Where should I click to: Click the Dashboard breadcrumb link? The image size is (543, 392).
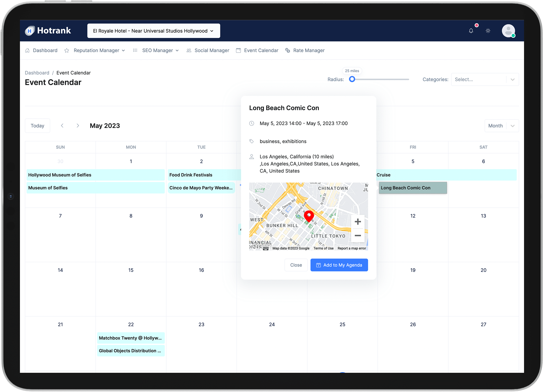click(37, 73)
